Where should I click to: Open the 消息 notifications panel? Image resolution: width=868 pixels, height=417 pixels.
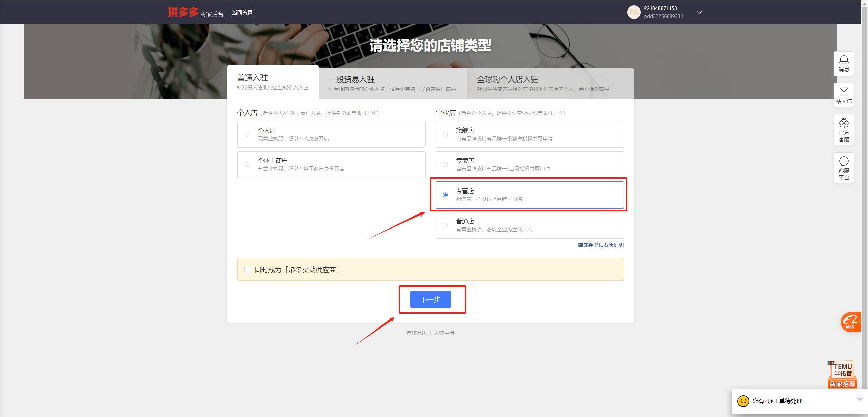click(844, 63)
